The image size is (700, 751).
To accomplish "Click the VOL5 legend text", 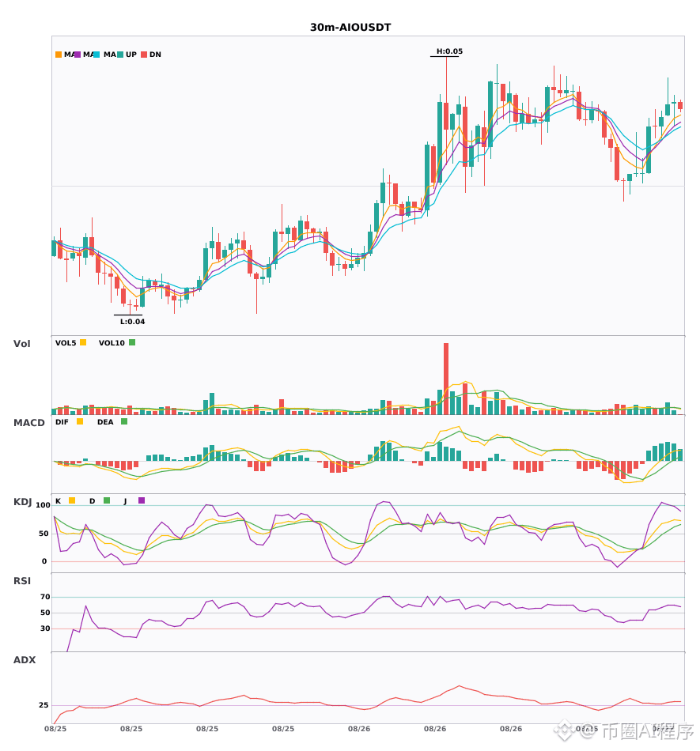I will (66, 343).
